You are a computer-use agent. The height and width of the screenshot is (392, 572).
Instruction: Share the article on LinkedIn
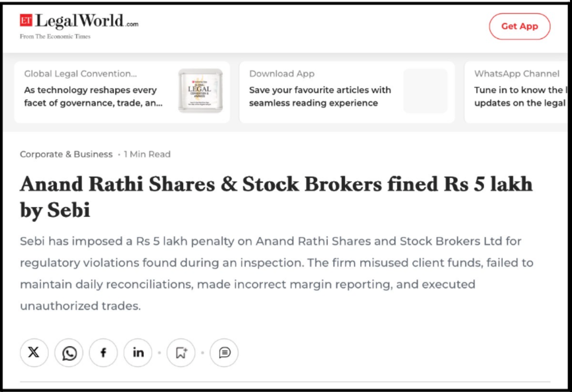tap(137, 352)
